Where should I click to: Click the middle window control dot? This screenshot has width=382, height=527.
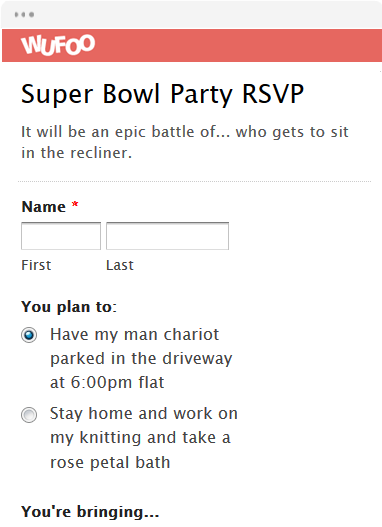24,14
